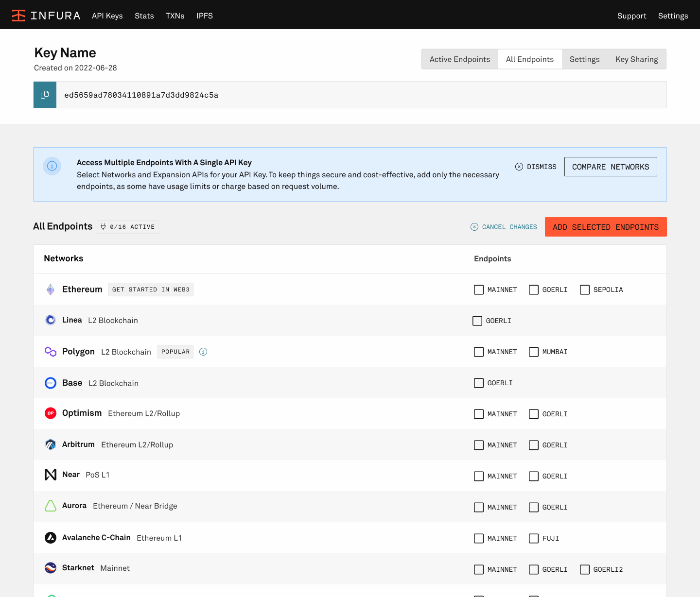This screenshot has width=700, height=597.
Task: Copy the API key with the copy icon
Action: tap(45, 95)
